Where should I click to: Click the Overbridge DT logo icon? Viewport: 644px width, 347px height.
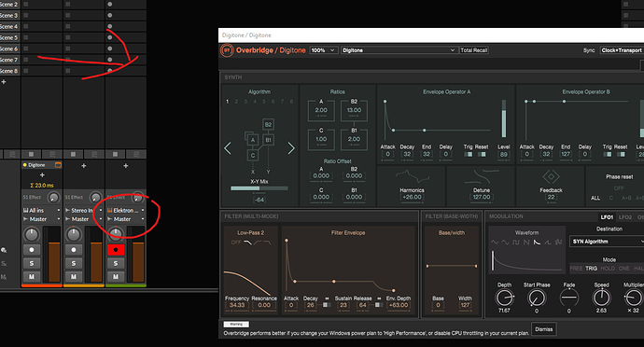pyautogui.click(x=227, y=50)
